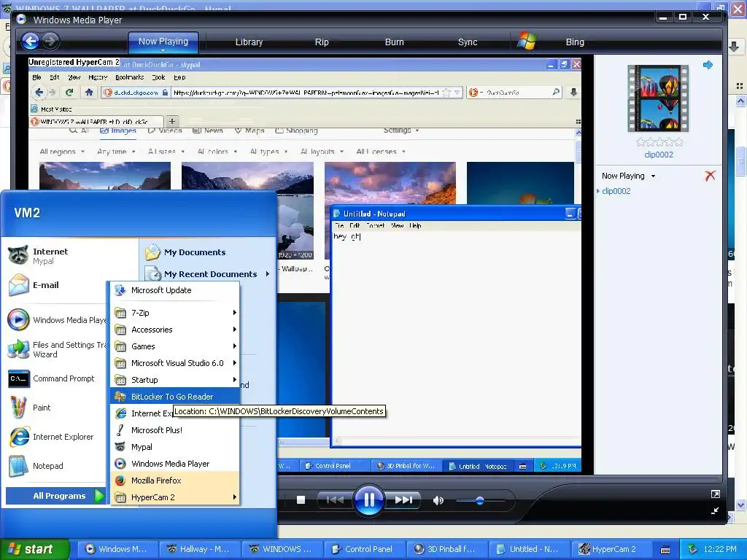Open Microsoft Plus! from the programs list
The width and height of the screenshot is (747, 560).
(175, 430)
